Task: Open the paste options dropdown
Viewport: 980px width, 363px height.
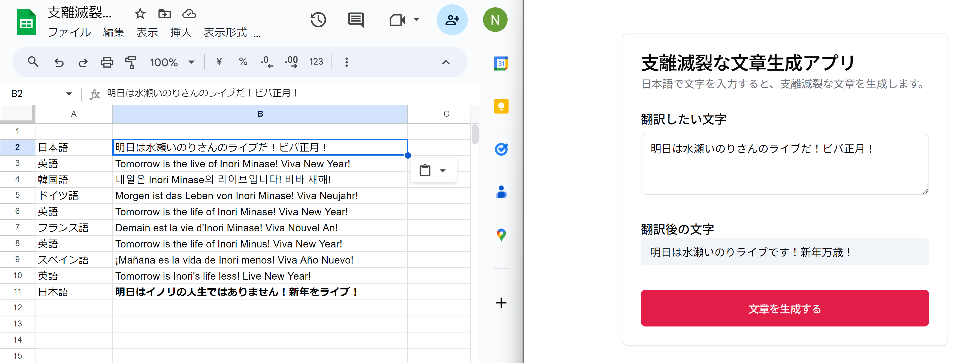Action: coord(442,171)
